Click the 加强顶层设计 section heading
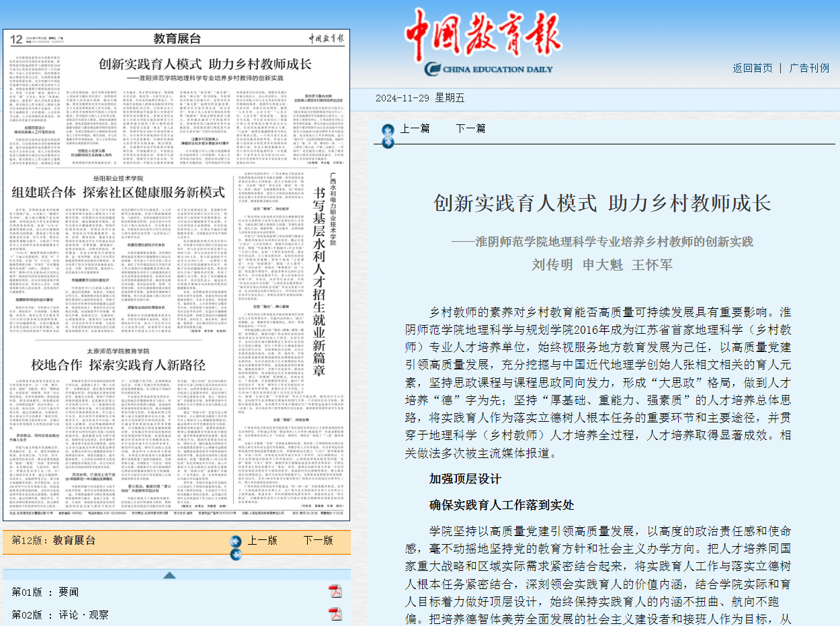The width and height of the screenshot is (840, 626). point(465,480)
